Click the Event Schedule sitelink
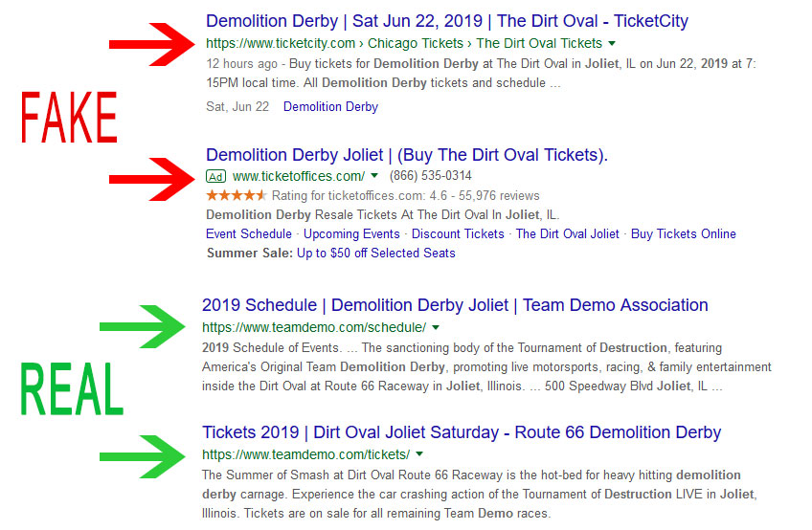 [x=249, y=234]
